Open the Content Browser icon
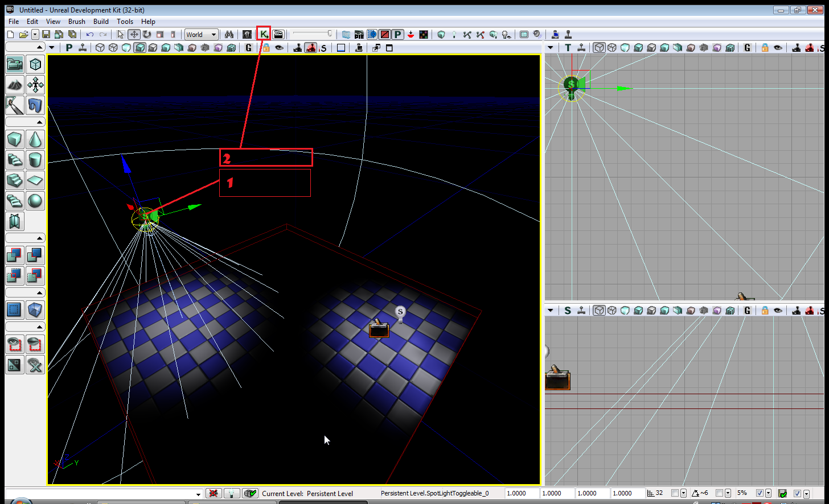This screenshot has width=829, height=504. tap(247, 35)
